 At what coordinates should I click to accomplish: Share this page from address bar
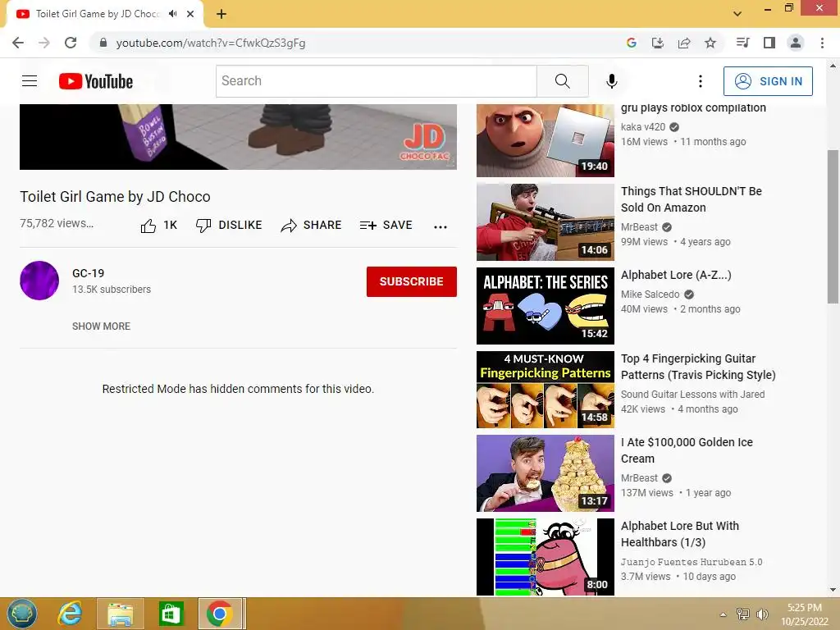coord(684,43)
